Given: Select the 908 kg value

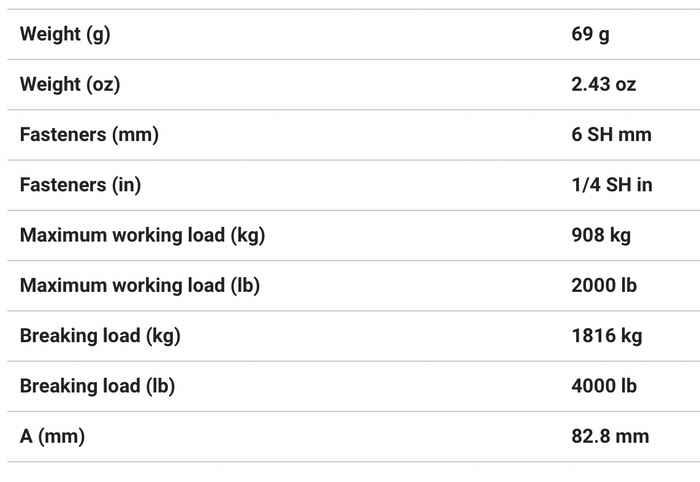Looking at the screenshot, I should (x=601, y=236).
